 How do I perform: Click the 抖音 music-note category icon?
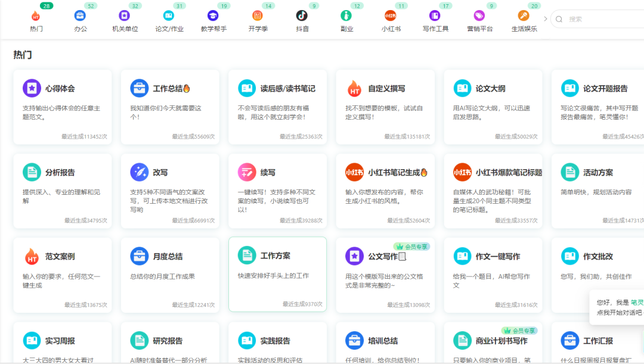tap(302, 14)
